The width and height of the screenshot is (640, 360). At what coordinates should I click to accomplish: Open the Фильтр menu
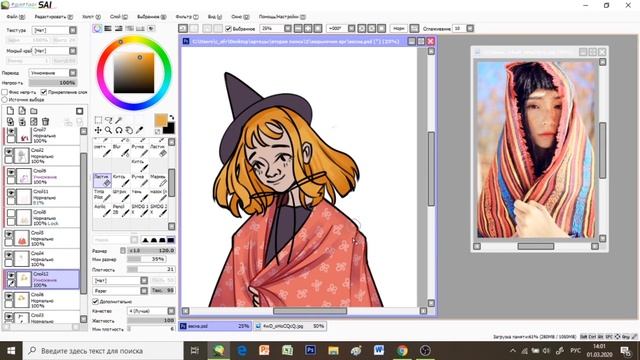tap(187, 17)
